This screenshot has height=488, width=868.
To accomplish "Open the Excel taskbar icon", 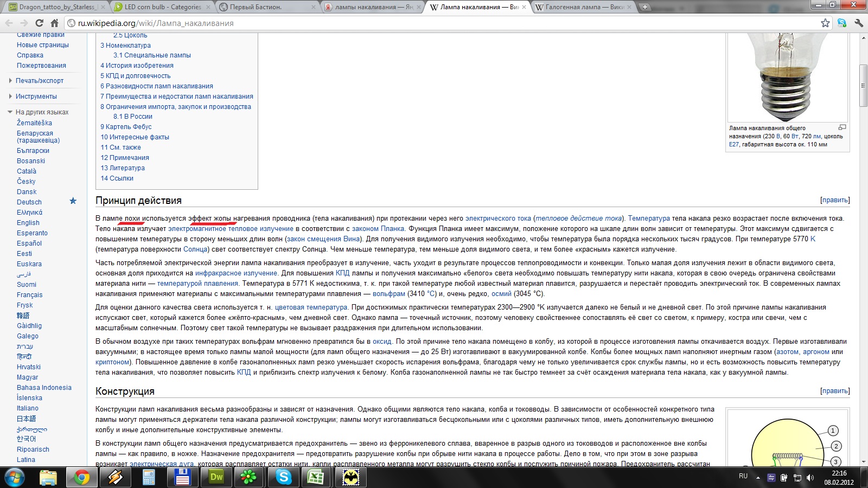I will coord(316,477).
